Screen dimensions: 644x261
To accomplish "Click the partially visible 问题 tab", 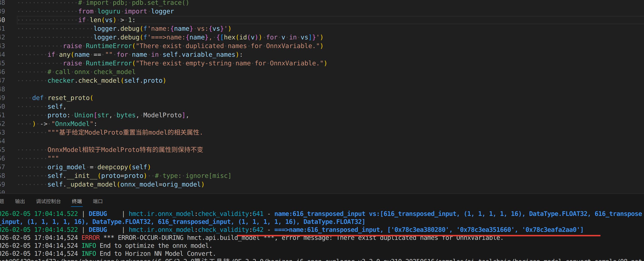I will coord(2,201).
